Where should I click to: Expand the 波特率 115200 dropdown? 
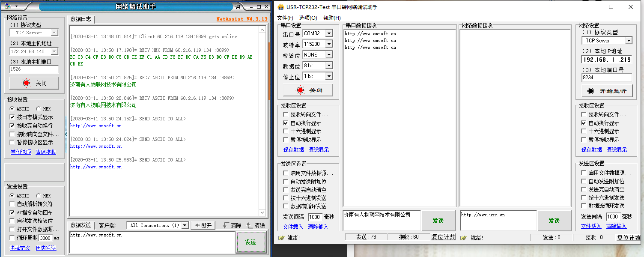pos(328,44)
